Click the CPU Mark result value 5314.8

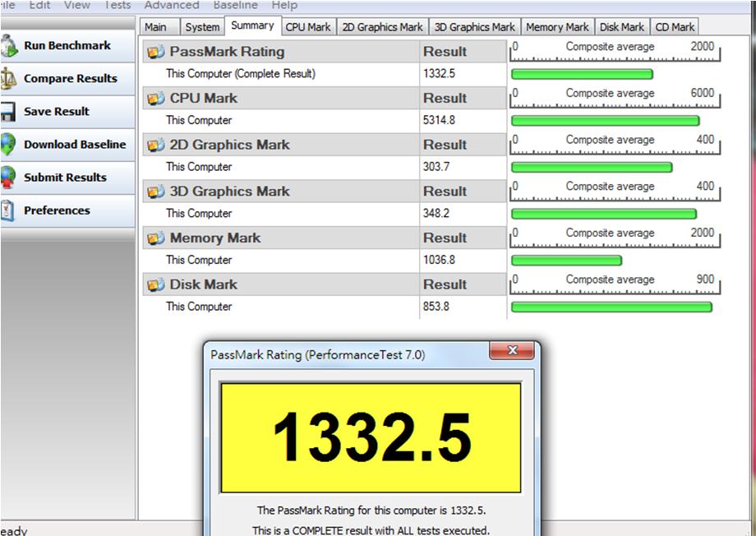440,120
